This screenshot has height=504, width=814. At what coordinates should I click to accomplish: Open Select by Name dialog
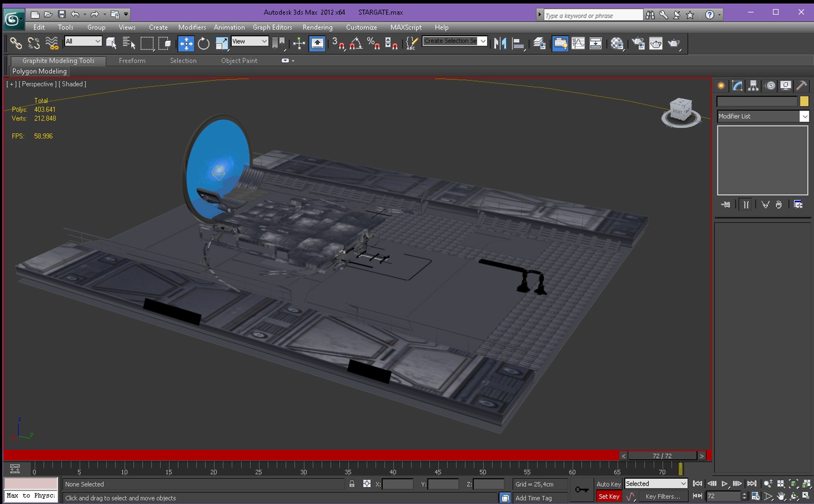pos(129,43)
